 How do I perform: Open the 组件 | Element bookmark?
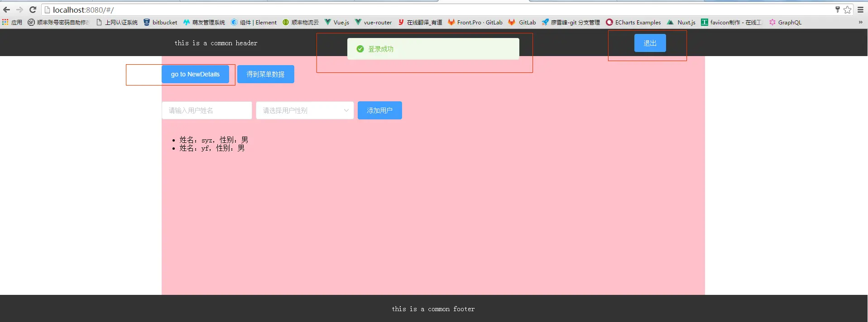pyautogui.click(x=254, y=22)
